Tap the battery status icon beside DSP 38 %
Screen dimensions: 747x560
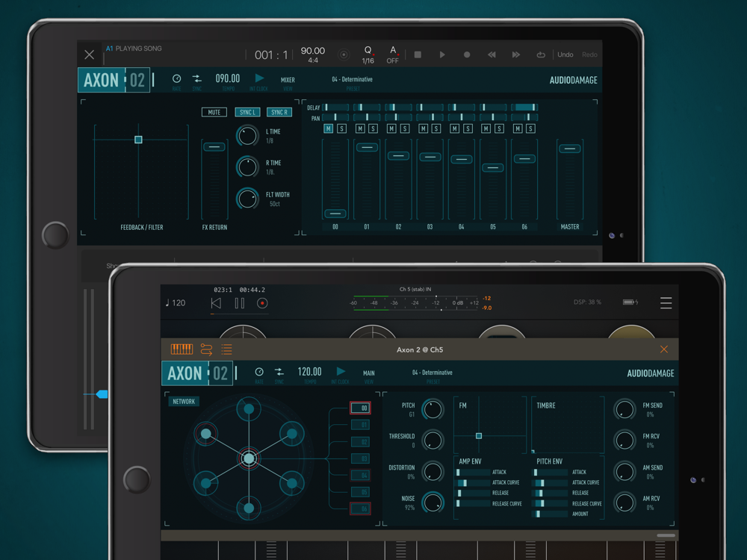click(x=630, y=302)
